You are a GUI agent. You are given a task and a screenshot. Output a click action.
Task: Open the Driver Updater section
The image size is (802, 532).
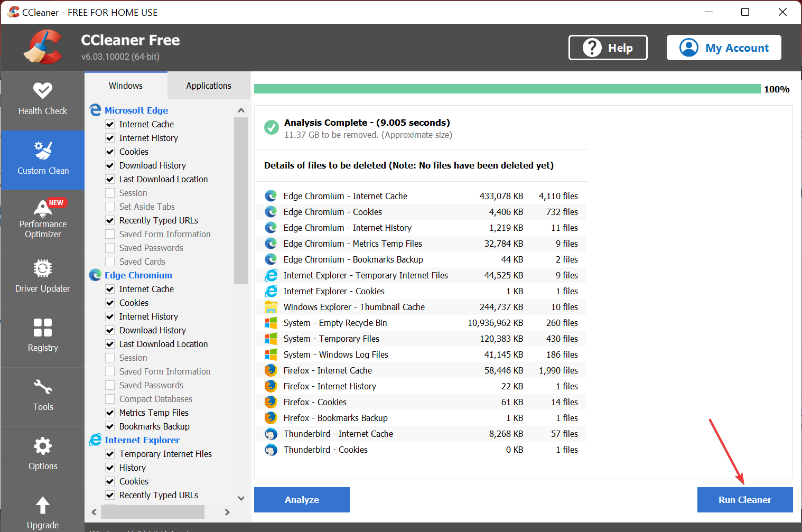pyautogui.click(x=43, y=278)
